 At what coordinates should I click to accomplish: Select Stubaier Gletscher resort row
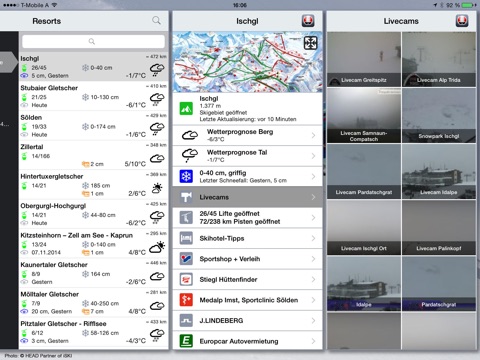click(93, 96)
